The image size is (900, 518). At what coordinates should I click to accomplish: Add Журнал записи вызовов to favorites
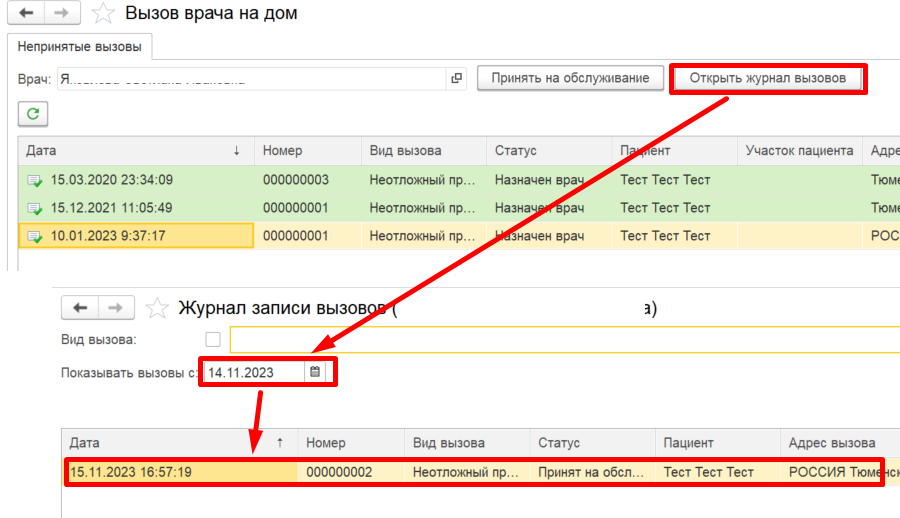pos(157,308)
